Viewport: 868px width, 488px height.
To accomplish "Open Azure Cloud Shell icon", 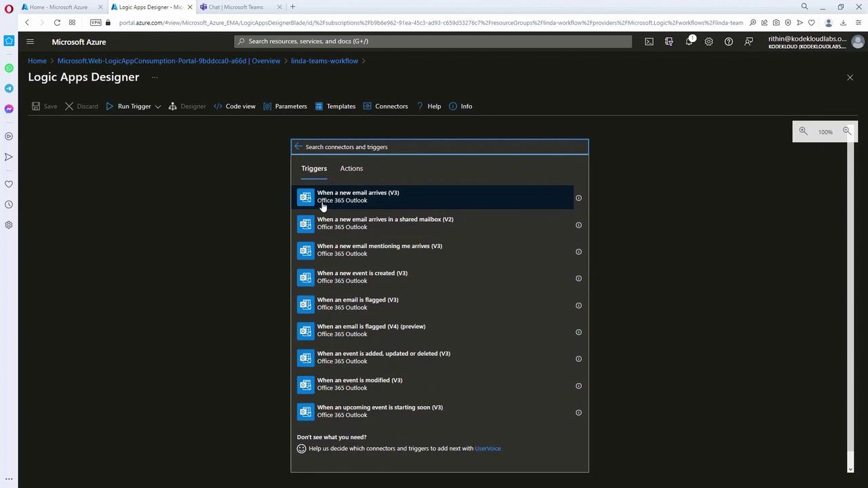I will click(649, 41).
